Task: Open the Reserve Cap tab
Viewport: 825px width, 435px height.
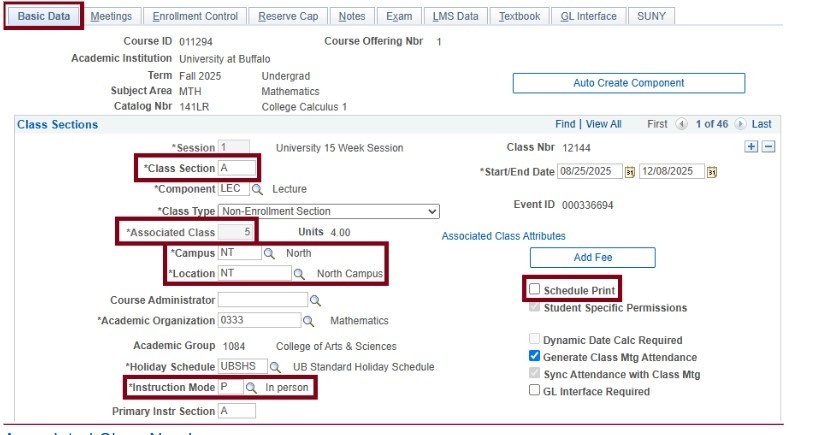Action: point(288,17)
